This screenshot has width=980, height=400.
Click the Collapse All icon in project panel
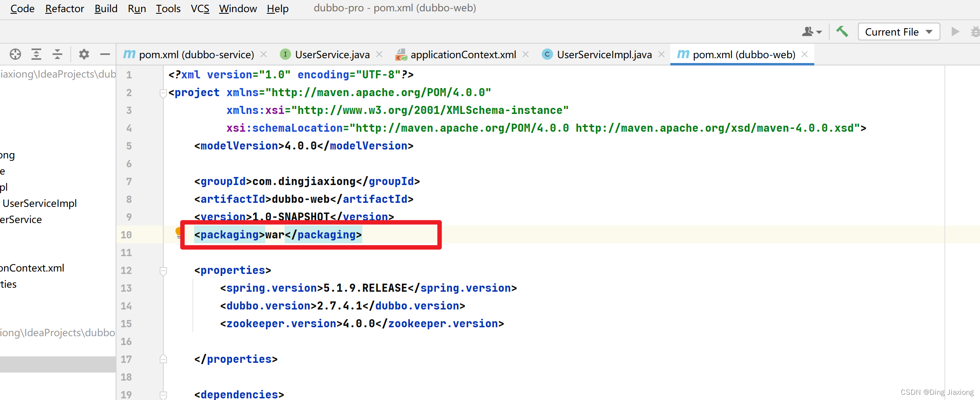(57, 54)
